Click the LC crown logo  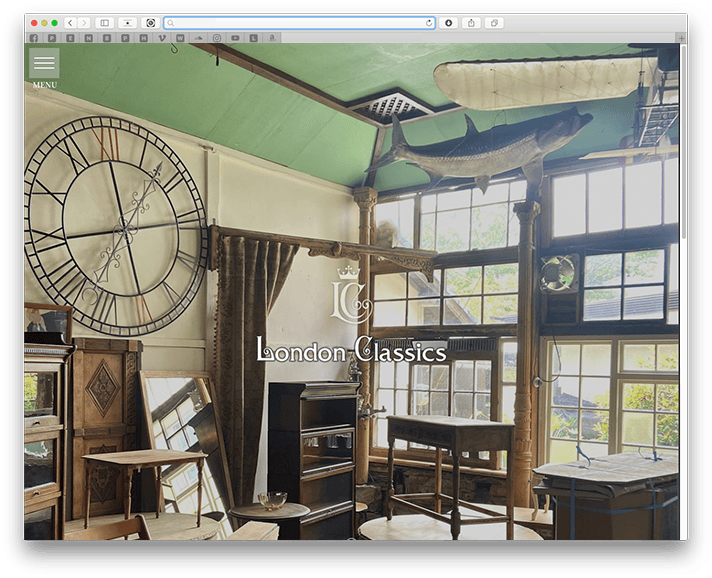[351, 295]
